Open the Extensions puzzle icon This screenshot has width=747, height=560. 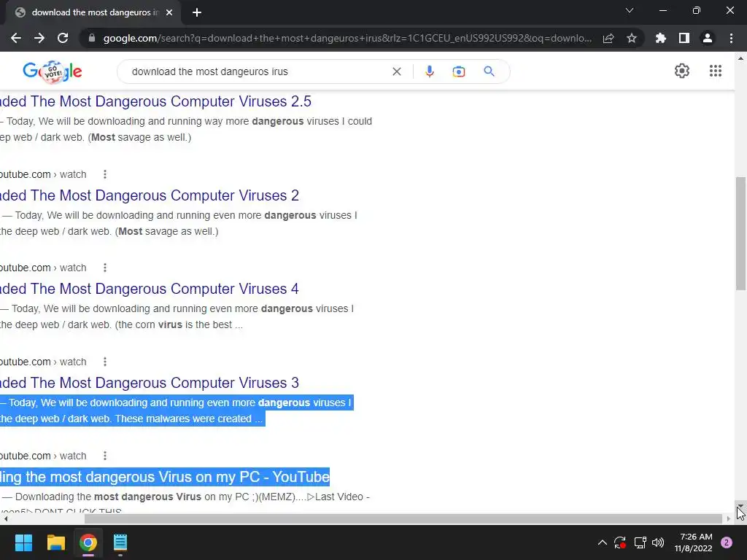pyautogui.click(x=661, y=38)
